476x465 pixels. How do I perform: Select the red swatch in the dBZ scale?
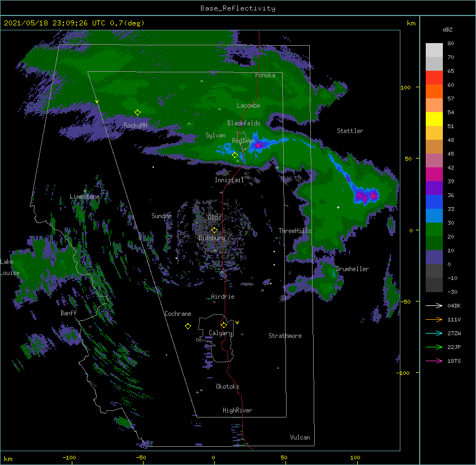click(x=434, y=78)
